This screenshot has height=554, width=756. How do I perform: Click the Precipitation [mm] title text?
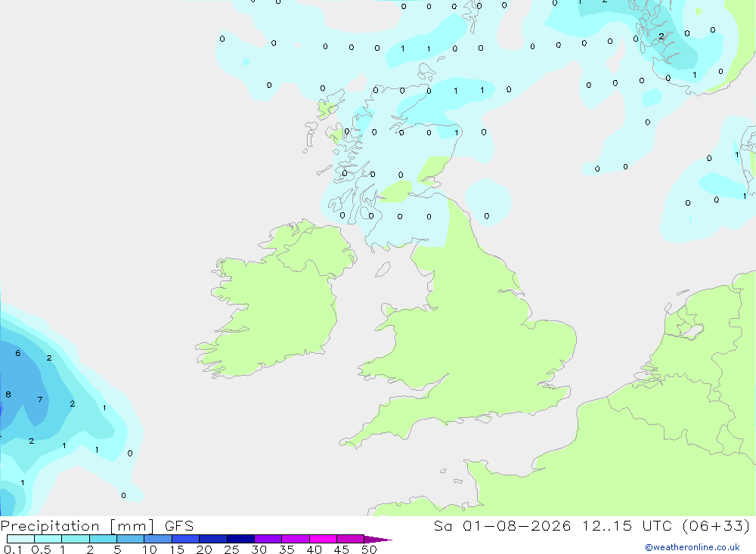tap(77, 526)
